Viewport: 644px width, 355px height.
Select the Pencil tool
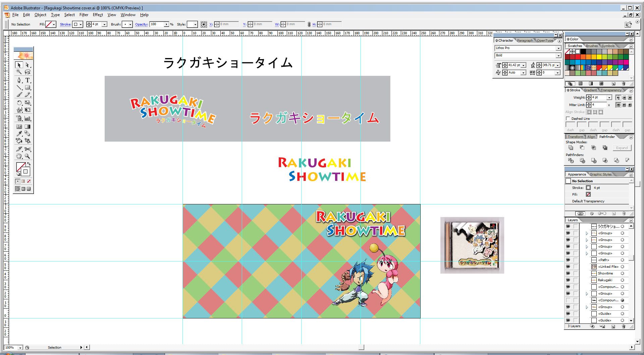[28, 95]
